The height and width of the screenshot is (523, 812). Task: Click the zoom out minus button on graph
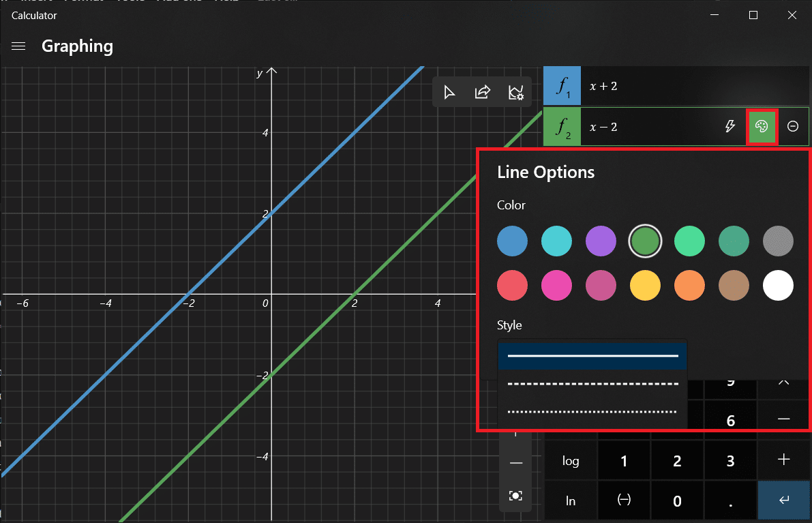point(516,463)
